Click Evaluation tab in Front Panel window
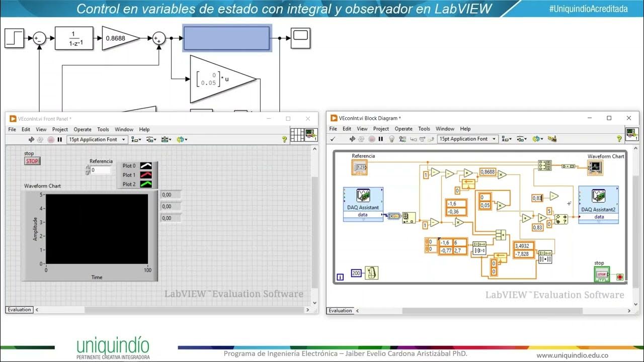The image size is (644, 362). pos(19,310)
